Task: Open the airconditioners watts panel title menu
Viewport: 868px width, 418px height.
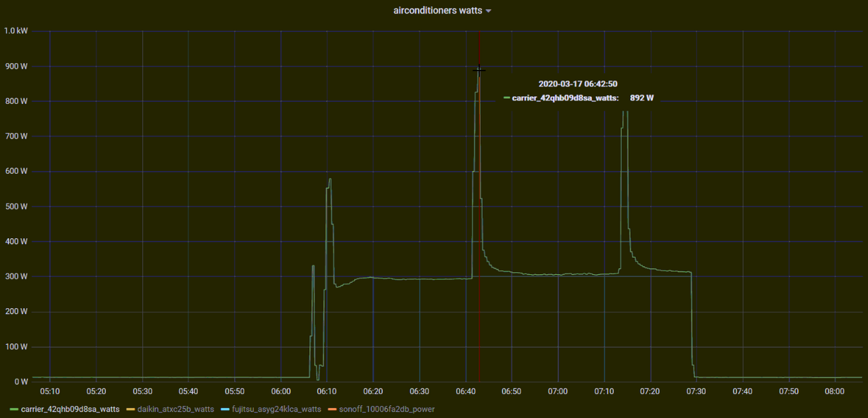Action: [437, 10]
